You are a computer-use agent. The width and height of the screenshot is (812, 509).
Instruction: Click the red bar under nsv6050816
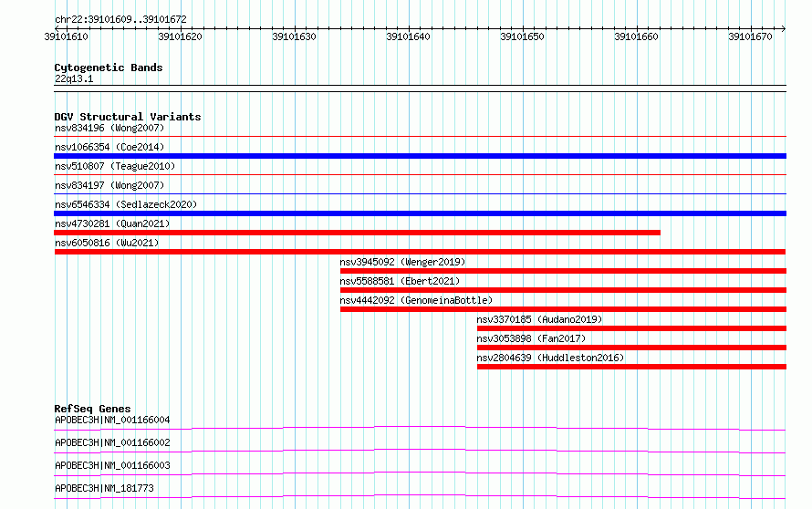point(420,252)
